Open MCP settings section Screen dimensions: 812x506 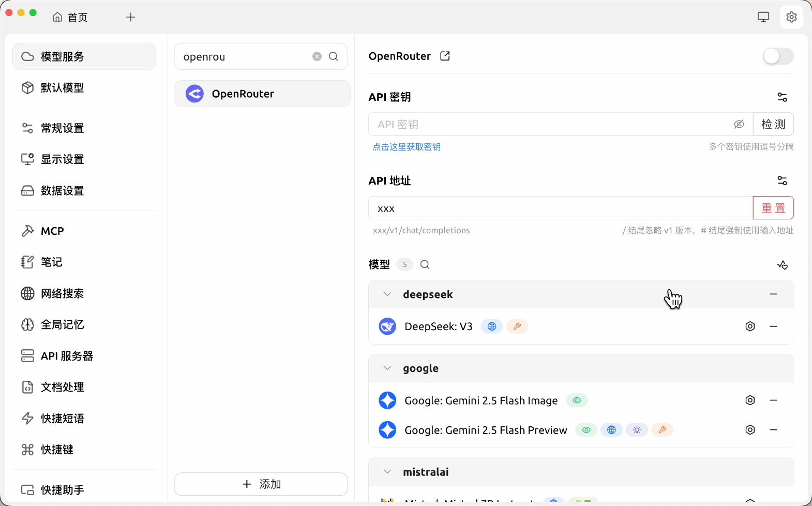pyautogui.click(x=84, y=231)
